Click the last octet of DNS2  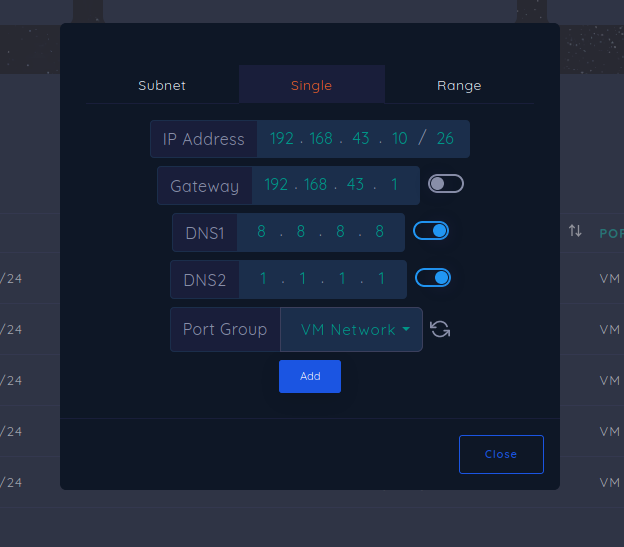pyautogui.click(x=381, y=279)
